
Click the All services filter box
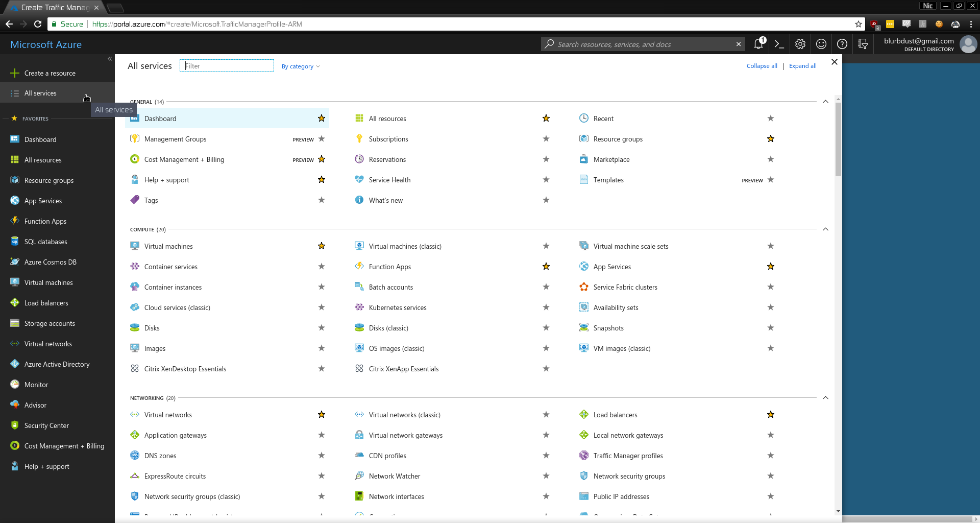pos(227,66)
